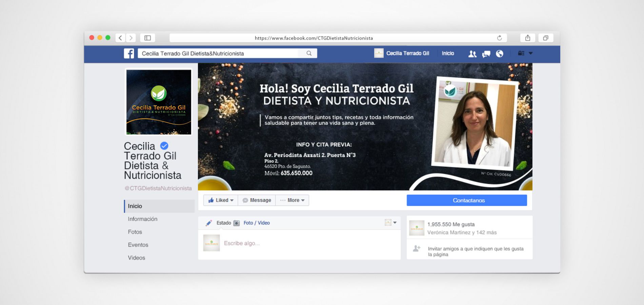This screenshot has width=644, height=305.
Task: Expand the post-as identity selector
Action: coord(391,222)
